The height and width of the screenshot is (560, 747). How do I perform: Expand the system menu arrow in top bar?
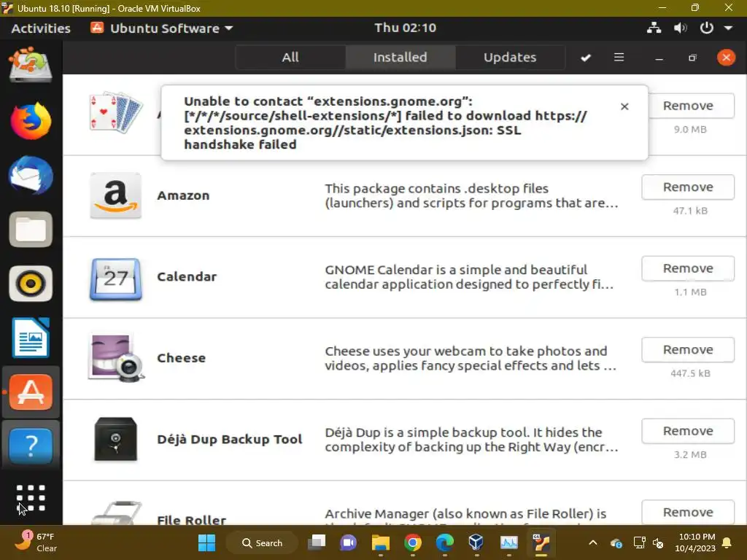[728, 28]
